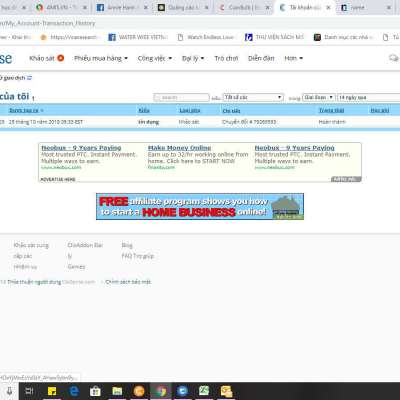
Task: Open the green Excel taskbar icon
Action: tap(204, 391)
